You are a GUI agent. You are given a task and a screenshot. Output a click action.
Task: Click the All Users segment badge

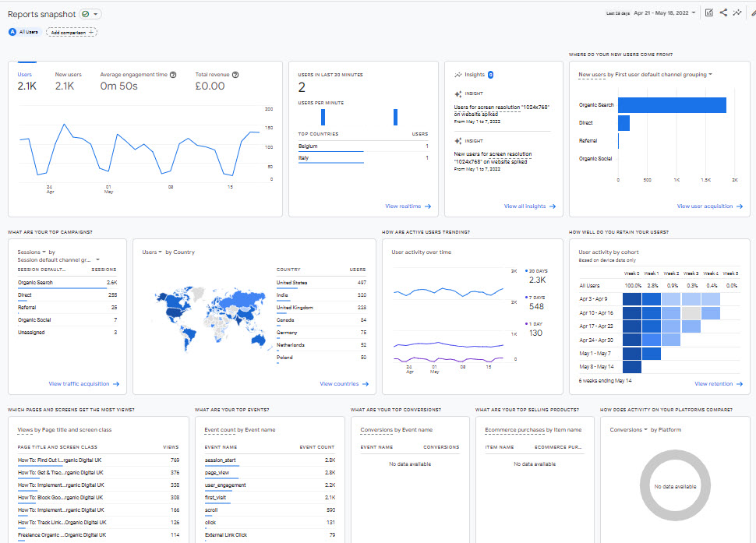[24, 32]
